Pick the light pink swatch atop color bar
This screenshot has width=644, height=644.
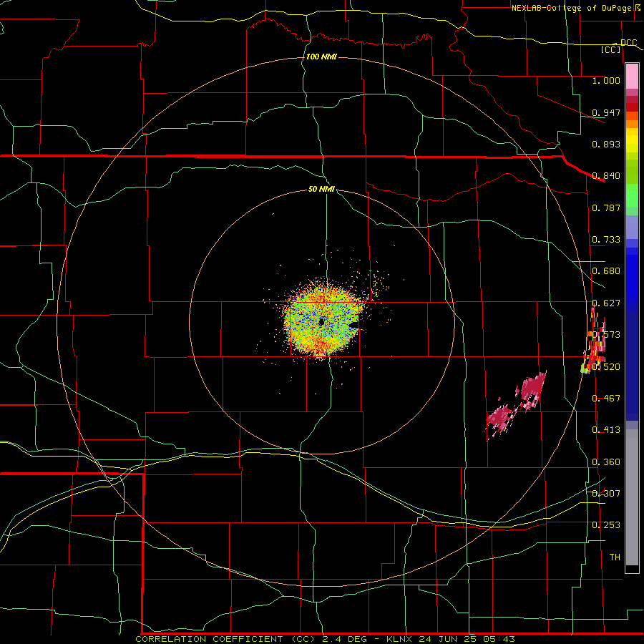(x=632, y=76)
